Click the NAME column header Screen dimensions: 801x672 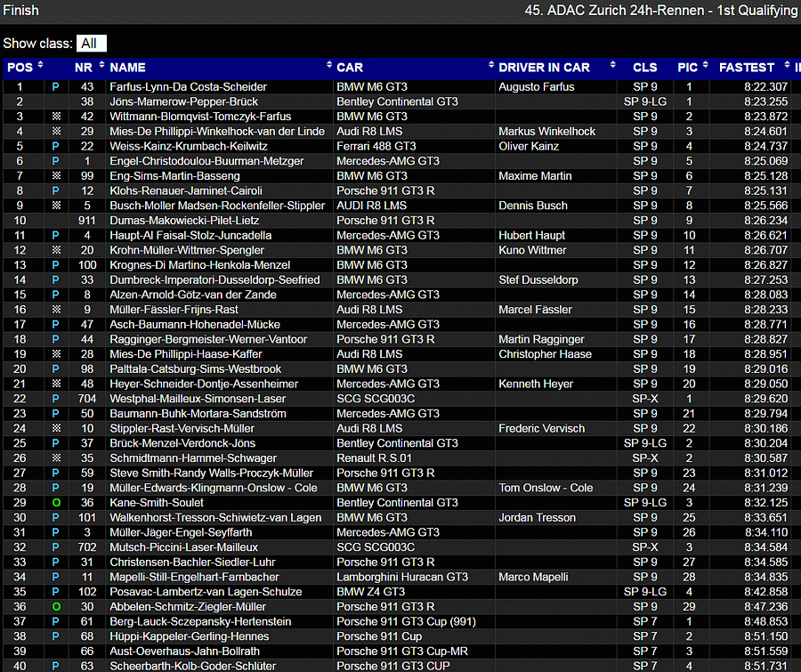tap(127, 68)
